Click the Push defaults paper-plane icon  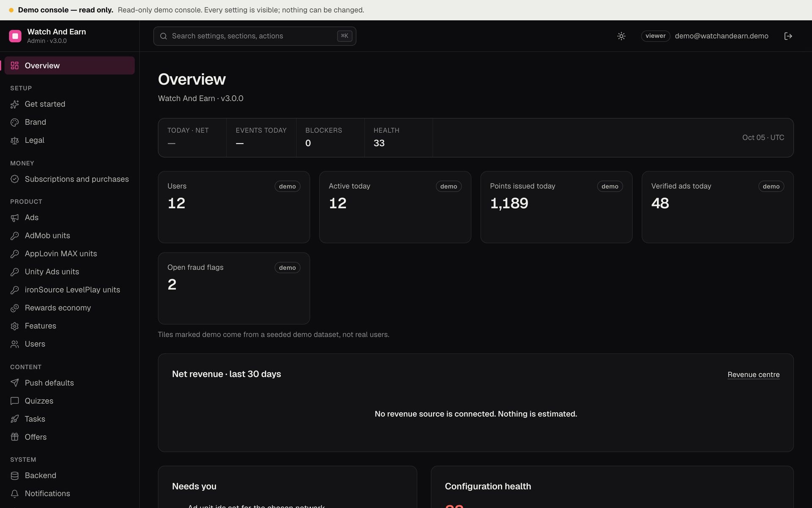click(x=15, y=383)
